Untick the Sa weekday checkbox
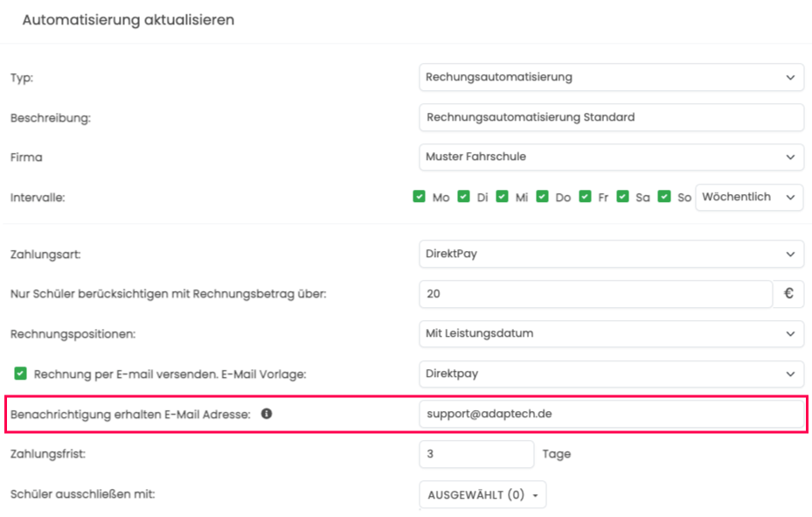Screen dimensions: 812x517 click(622, 197)
